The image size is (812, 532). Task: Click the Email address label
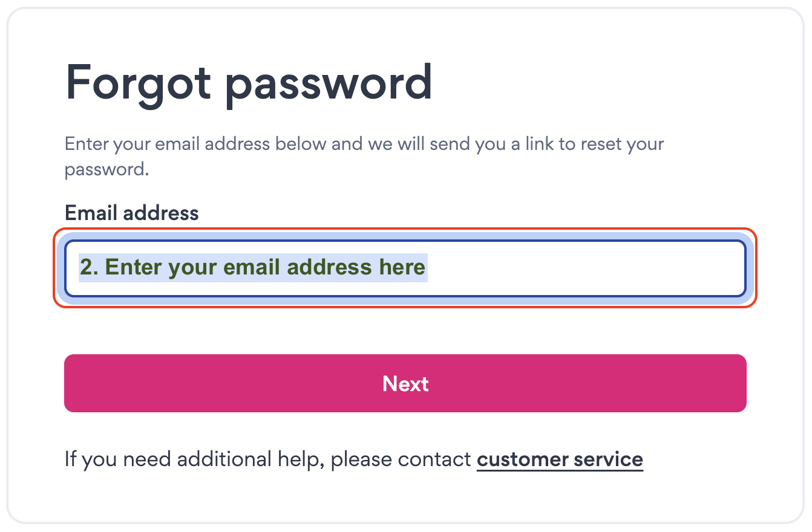coord(131,213)
